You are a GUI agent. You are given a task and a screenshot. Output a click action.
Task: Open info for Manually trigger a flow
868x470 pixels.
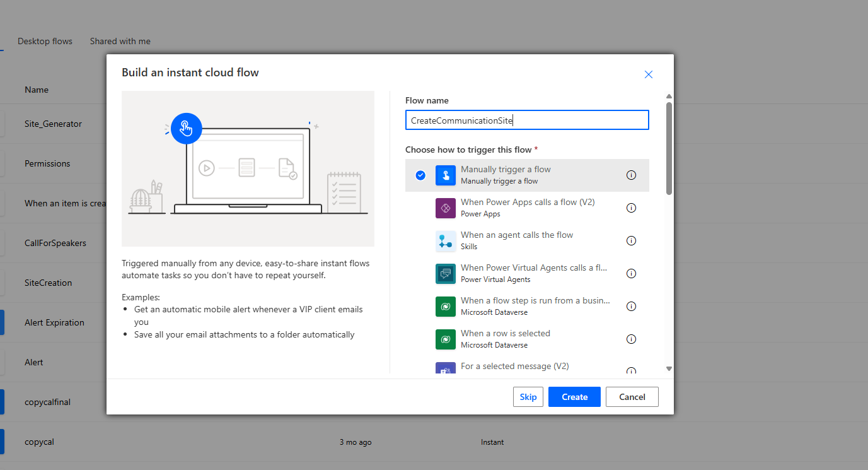[x=631, y=175]
